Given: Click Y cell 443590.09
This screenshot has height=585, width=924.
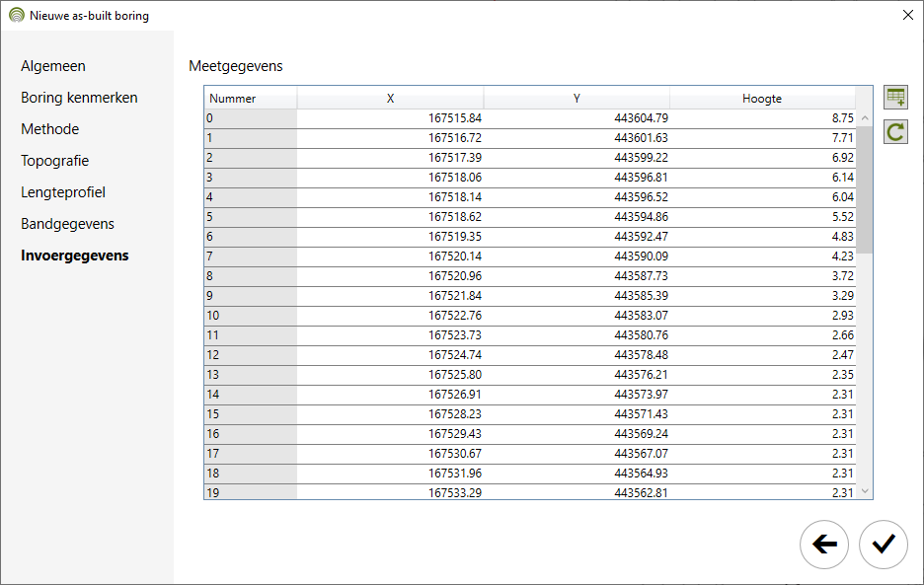Looking at the screenshot, I should click(x=577, y=256).
